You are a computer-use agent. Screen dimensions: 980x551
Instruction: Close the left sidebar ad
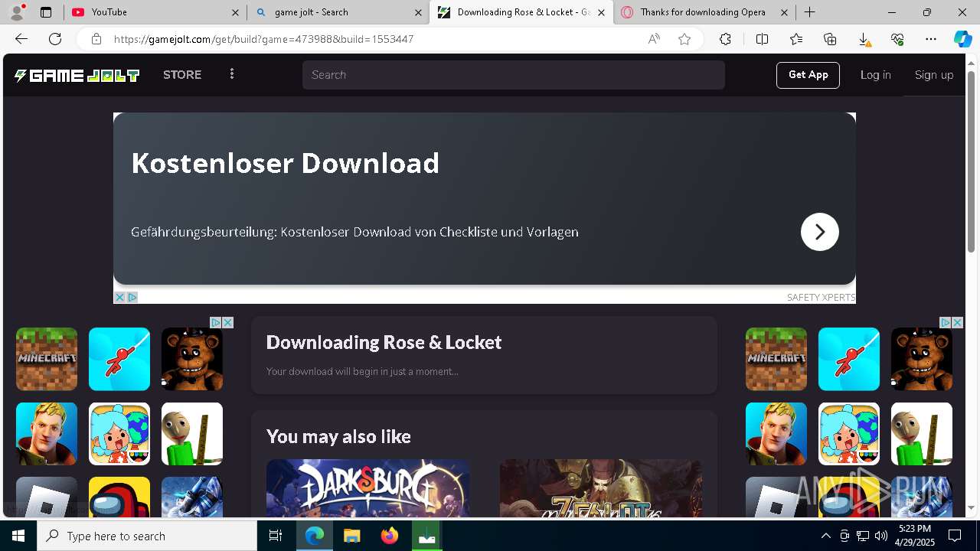[x=228, y=323]
